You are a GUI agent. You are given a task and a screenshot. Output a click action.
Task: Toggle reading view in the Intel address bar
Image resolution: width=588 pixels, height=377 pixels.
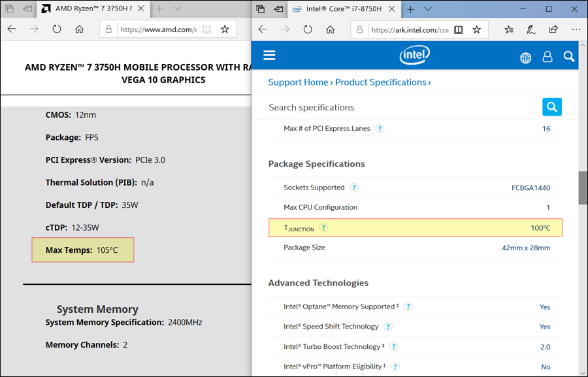tap(459, 29)
